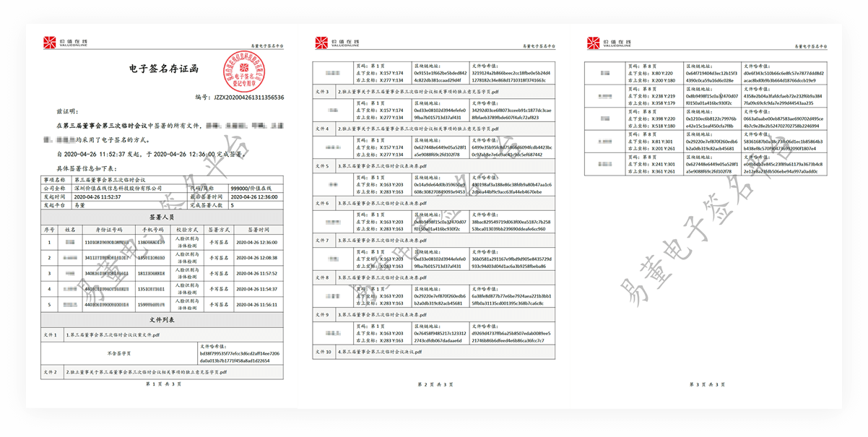Click 易董电子签名平台 header on page 2

pyautogui.click(x=536, y=46)
